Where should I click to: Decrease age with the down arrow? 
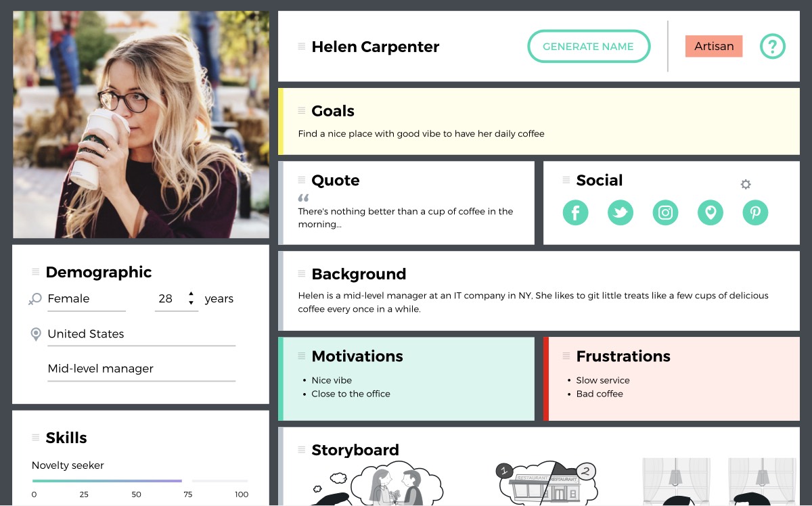pos(191,304)
